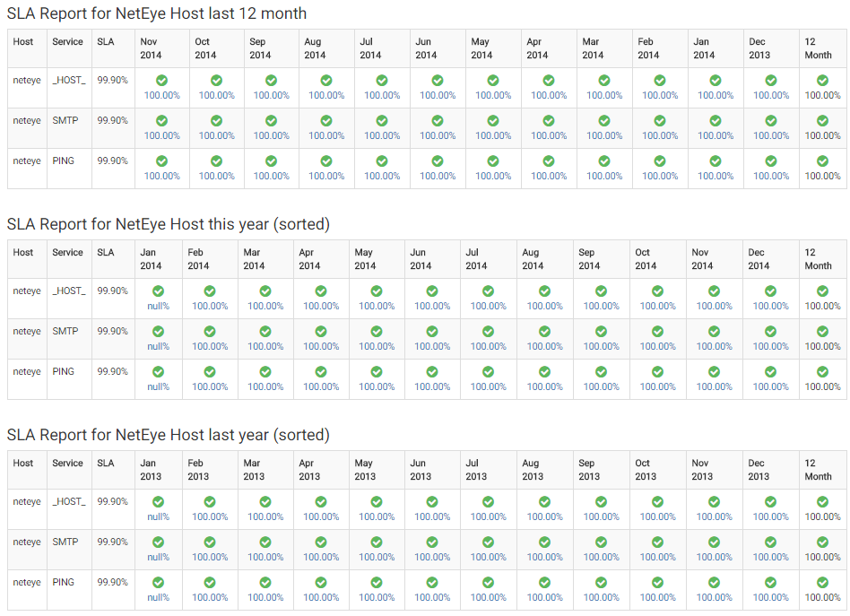Click green check icon for SMTP Sep 2014 in this year table
Viewport: 850px width, 616px height.
pos(601,332)
